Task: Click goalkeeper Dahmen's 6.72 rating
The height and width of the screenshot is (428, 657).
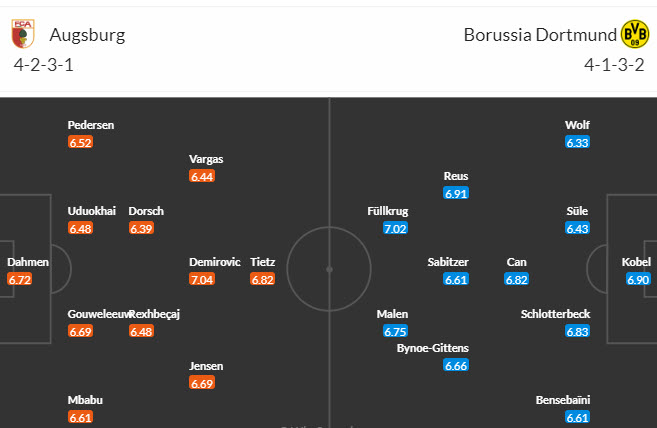Action: tap(20, 280)
